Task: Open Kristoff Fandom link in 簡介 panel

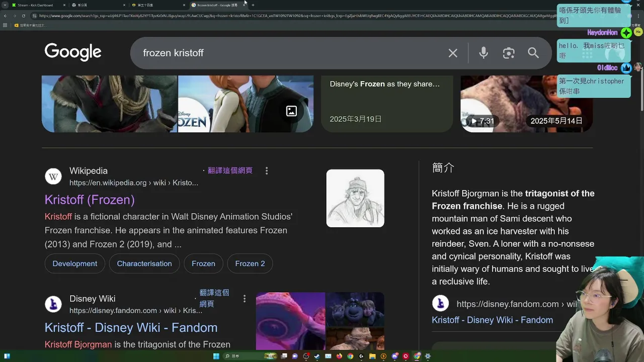Action: [492, 320]
